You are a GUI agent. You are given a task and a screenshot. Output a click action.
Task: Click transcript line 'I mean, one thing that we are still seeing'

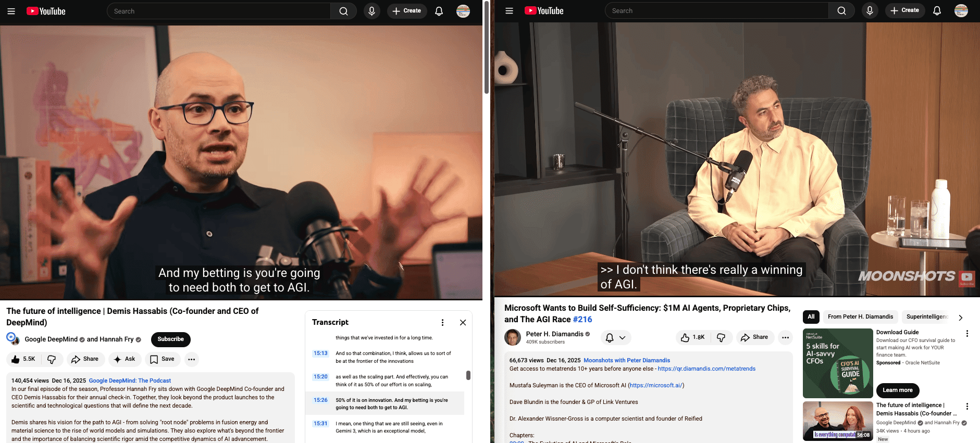(389, 427)
